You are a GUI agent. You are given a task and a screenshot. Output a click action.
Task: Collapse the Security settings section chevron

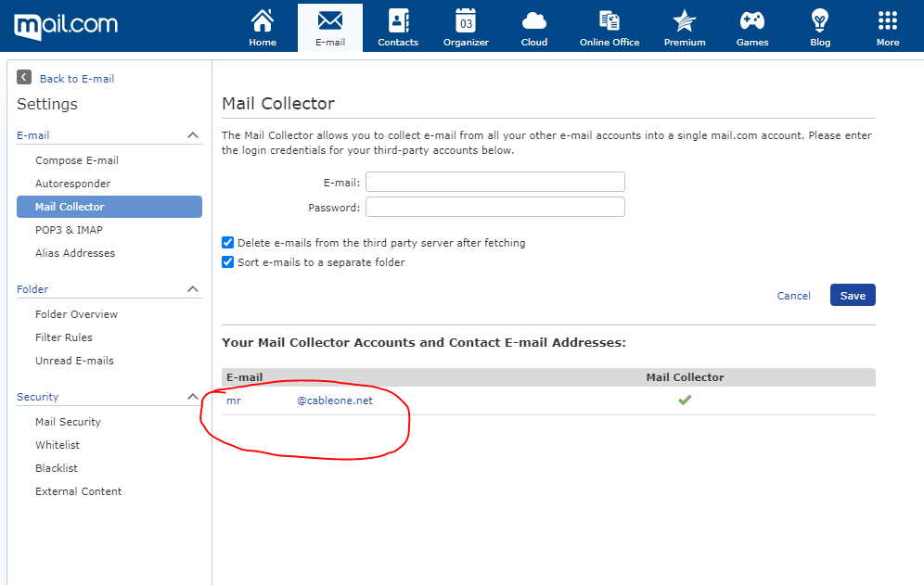(193, 397)
